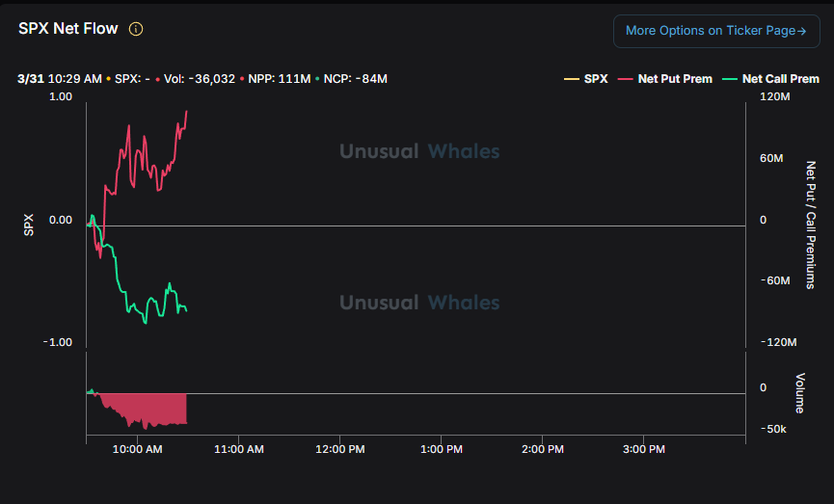
Task: Select the 2:00 PM time axis label
Action: (543, 449)
